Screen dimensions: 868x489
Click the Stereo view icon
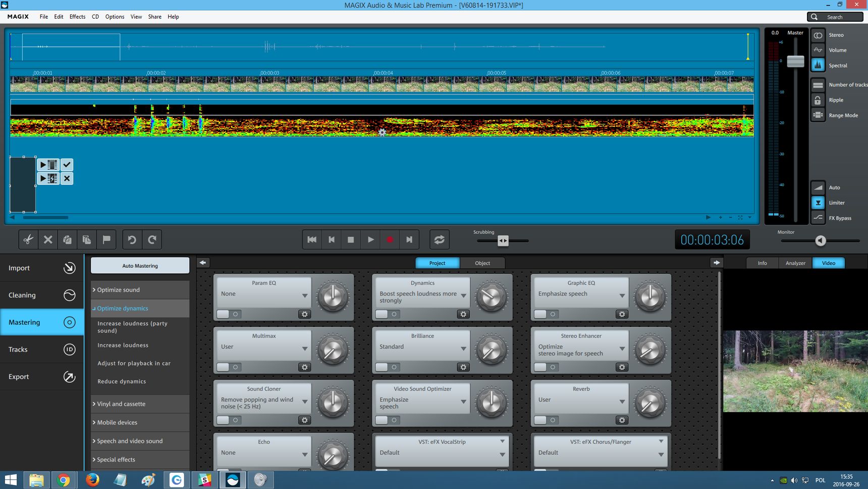pyautogui.click(x=818, y=35)
